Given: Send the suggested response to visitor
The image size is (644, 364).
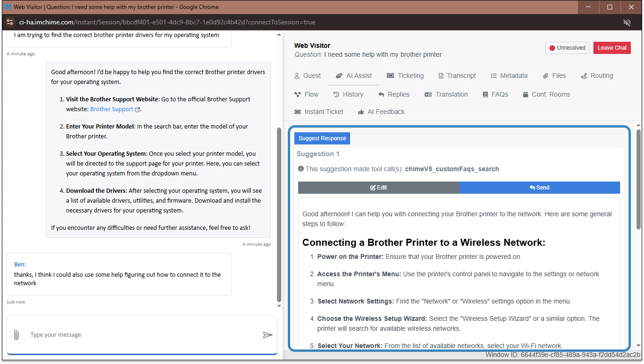Looking at the screenshot, I should click(x=539, y=188).
